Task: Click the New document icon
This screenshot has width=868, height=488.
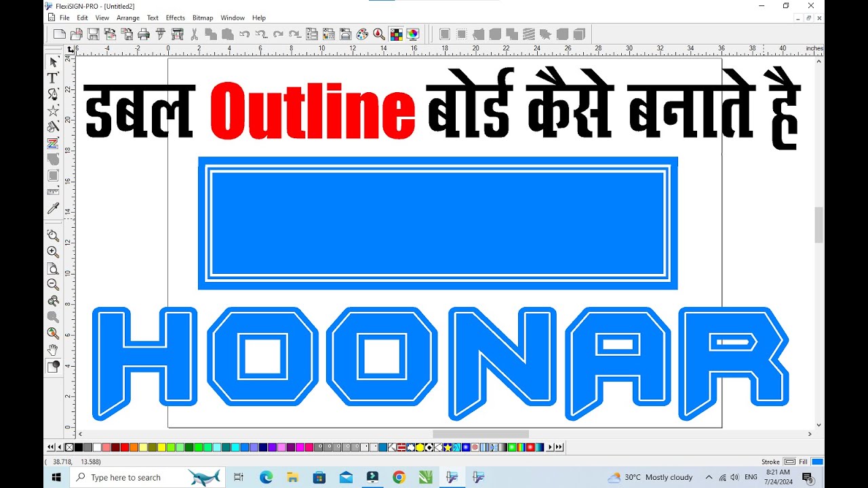Action: pyautogui.click(x=59, y=34)
